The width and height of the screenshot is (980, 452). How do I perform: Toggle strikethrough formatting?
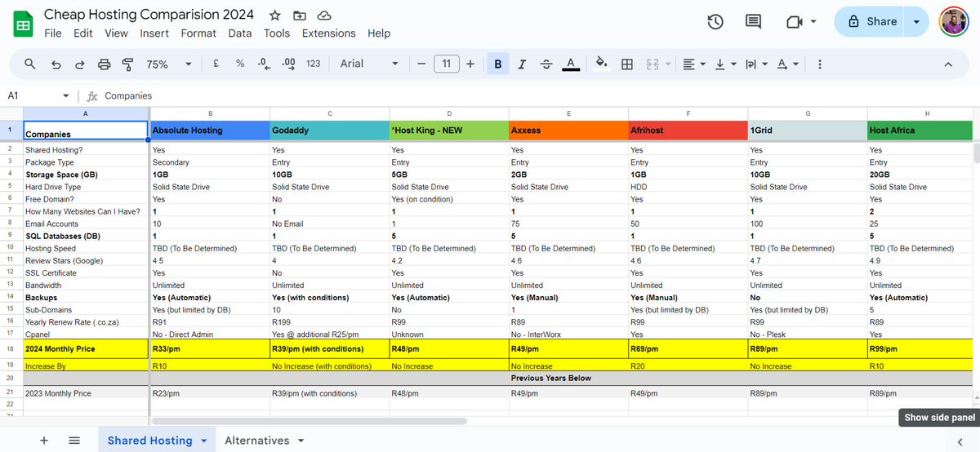pos(546,64)
